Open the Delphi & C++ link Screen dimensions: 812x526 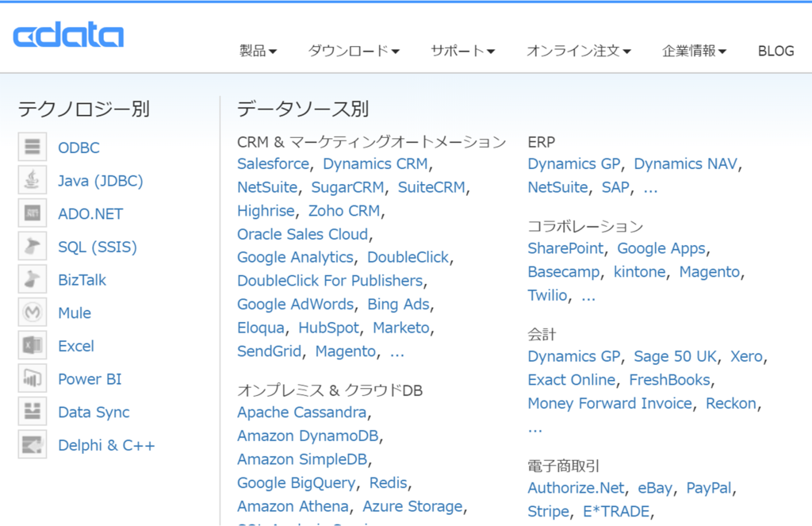[106, 446]
